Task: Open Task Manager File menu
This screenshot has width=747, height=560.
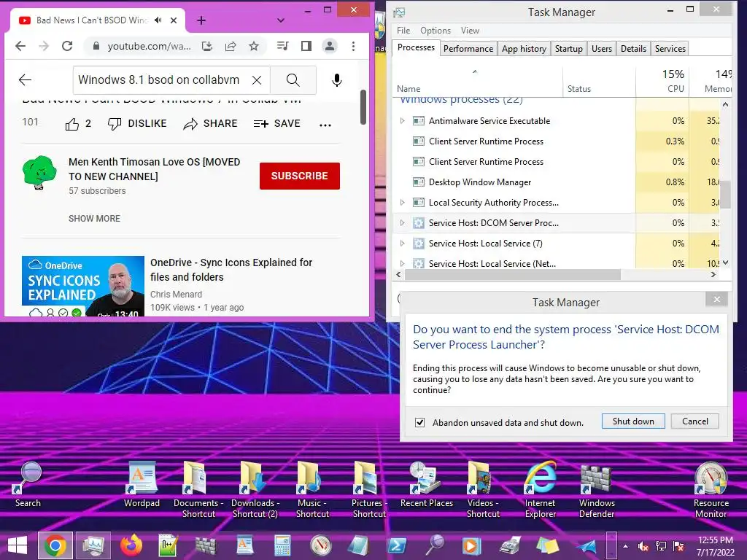Action: click(x=403, y=31)
